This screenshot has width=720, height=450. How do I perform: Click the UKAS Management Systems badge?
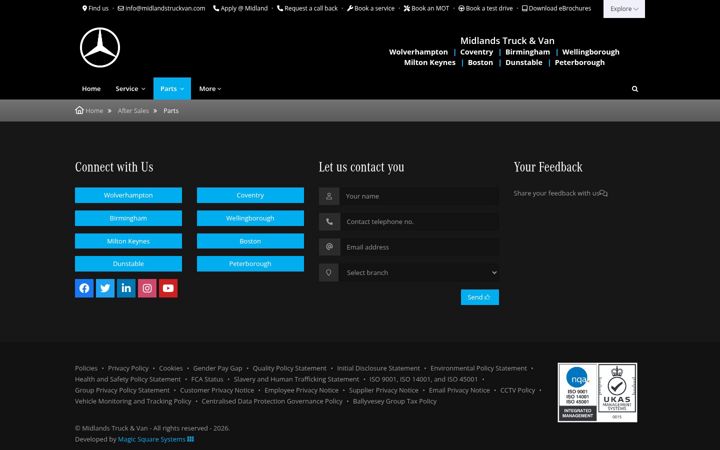click(617, 393)
